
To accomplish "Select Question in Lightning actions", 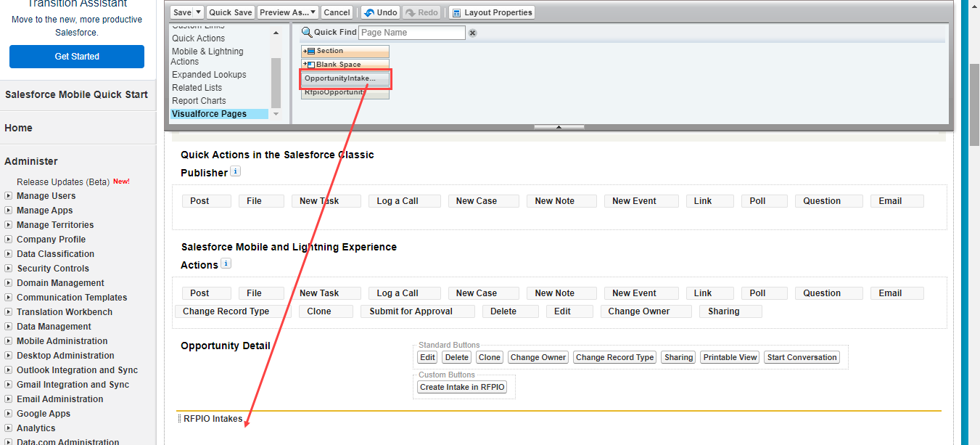I will click(x=829, y=293).
